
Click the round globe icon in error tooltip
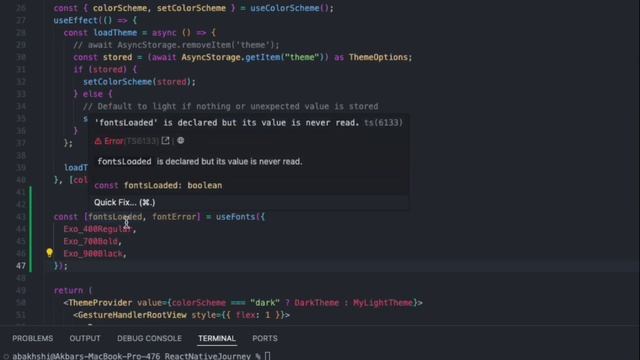click(x=180, y=140)
